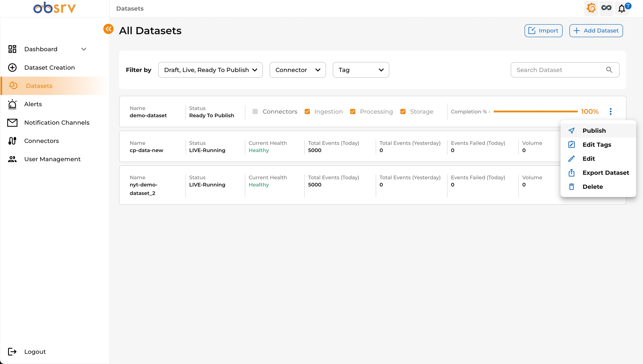Click the Dataset Creation plus-circle icon
Viewport: 643px width, 364px height.
[12, 68]
